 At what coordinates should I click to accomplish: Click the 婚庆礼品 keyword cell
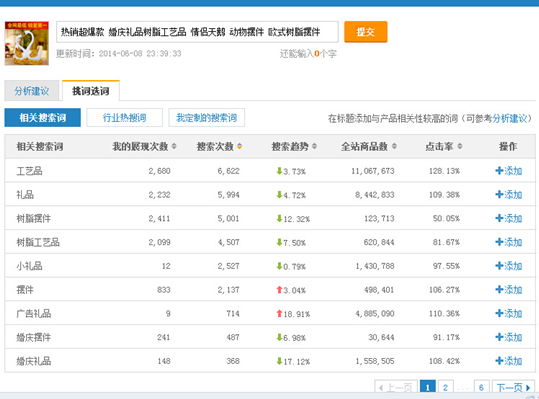[x=34, y=361]
